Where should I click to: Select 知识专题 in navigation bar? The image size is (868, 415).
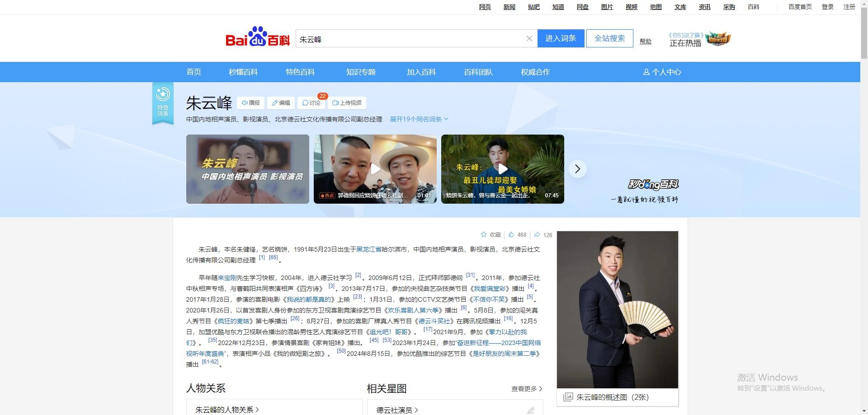pos(361,72)
